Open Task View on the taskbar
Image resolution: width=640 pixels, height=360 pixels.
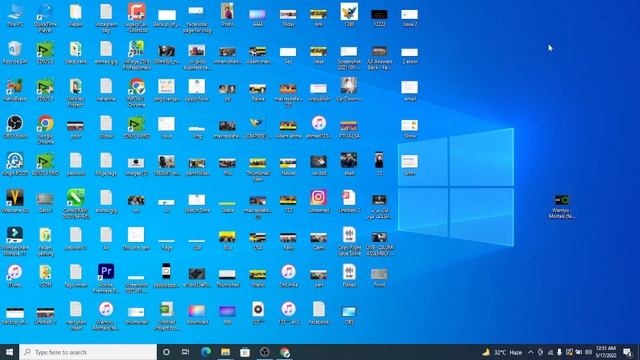pyautogui.click(x=185, y=352)
